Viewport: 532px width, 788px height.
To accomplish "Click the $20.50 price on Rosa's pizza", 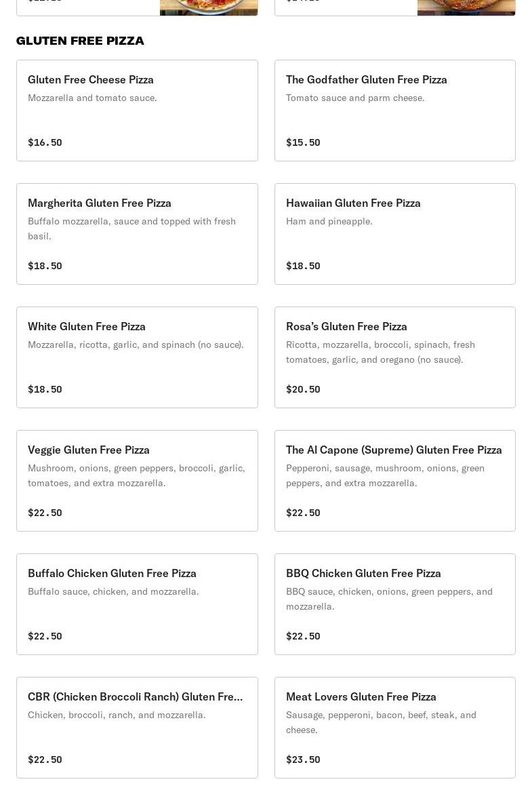I will pyautogui.click(x=303, y=389).
